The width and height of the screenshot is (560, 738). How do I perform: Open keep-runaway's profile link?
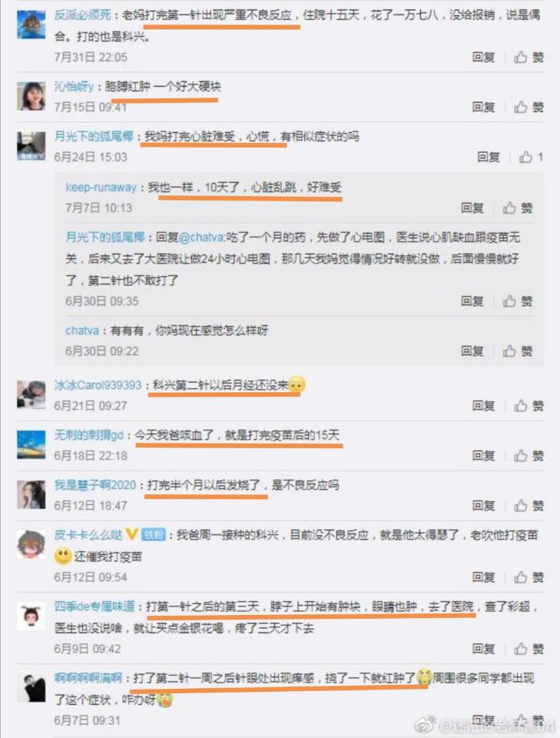point(101,188)
